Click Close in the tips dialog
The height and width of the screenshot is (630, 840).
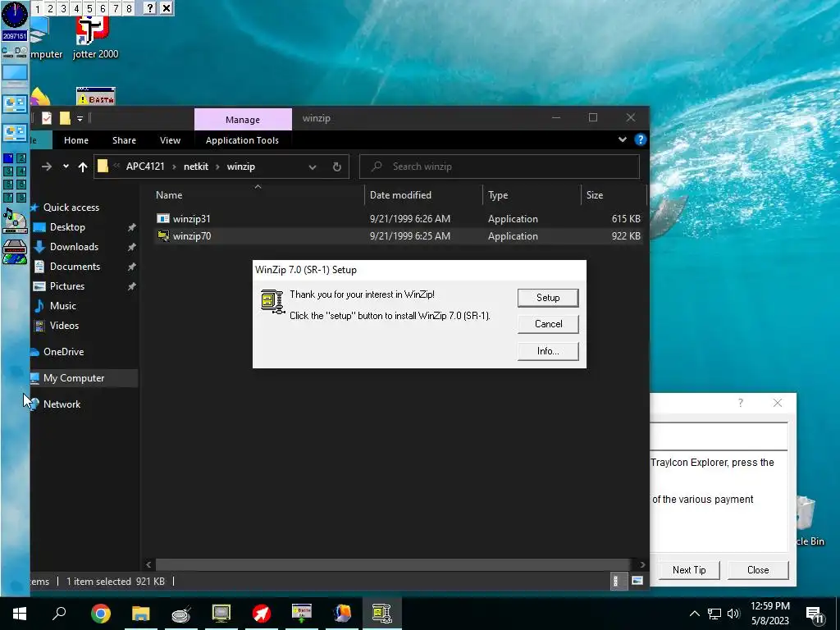tap(757, 570)
